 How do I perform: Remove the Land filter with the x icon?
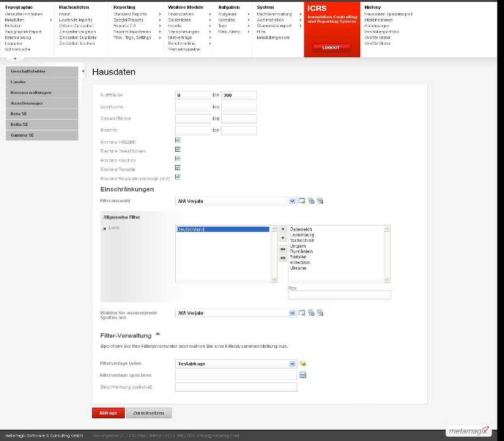click(x=105, y=229)
